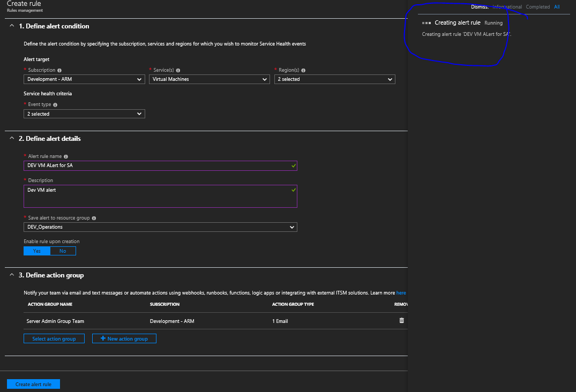Filter notifications by Completed

coord(538,7)
